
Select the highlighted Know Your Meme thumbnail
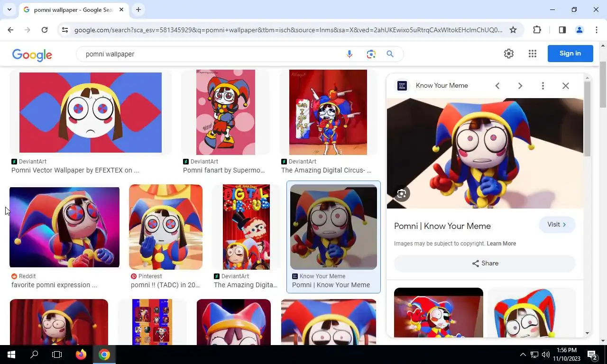click(x=333, y=227)
